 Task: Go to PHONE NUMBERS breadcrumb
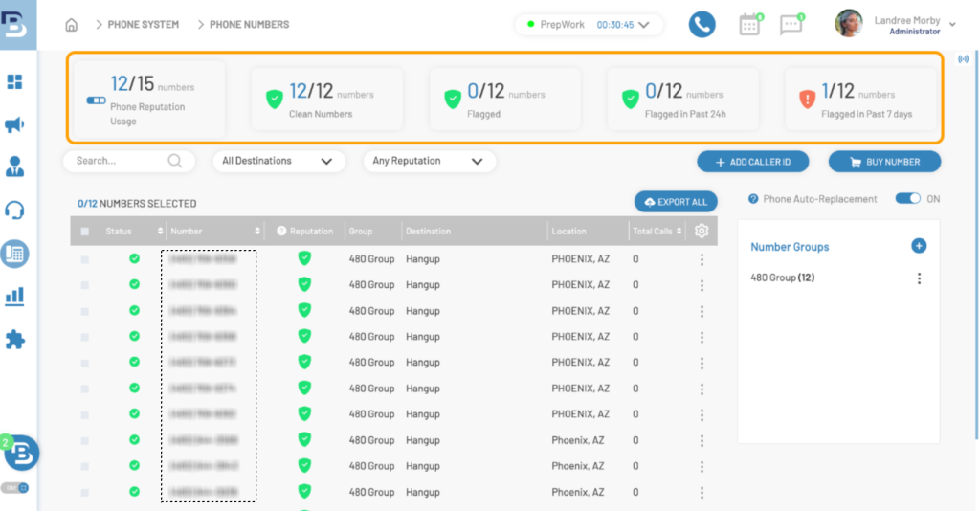(x=250, y=24)
